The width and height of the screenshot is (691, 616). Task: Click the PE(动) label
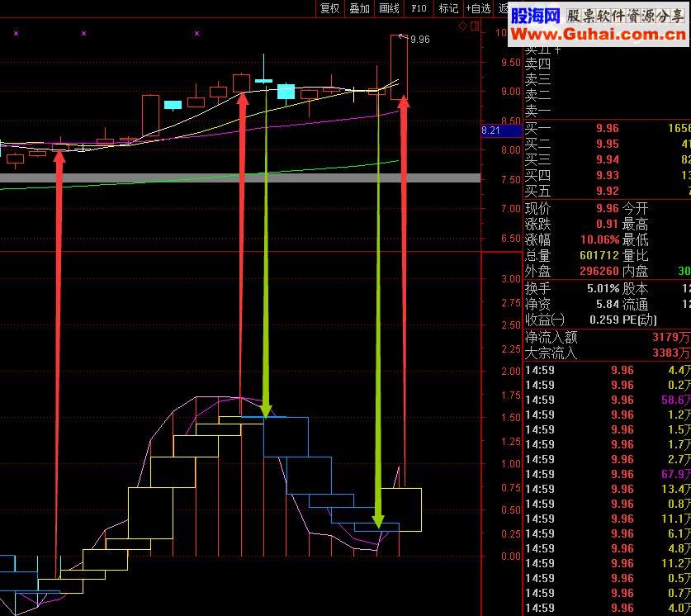(x=640, y=320)
